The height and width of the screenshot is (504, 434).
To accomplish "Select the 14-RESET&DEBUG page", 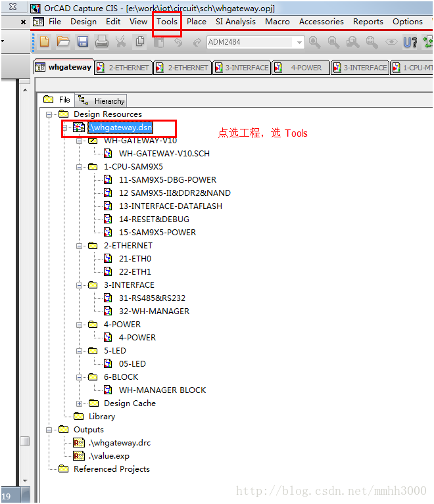I will [154, 219].
